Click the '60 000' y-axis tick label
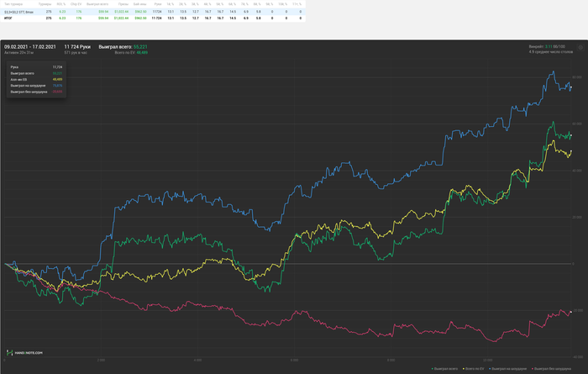588x374 pixels. click(577, 124)
